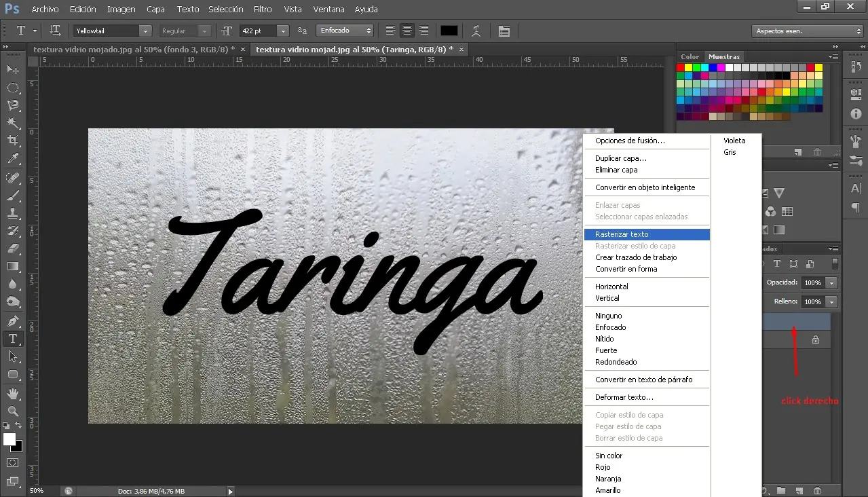
Task: Select the Horizontal Type tool in toolbox
Action: click(13, 339)
